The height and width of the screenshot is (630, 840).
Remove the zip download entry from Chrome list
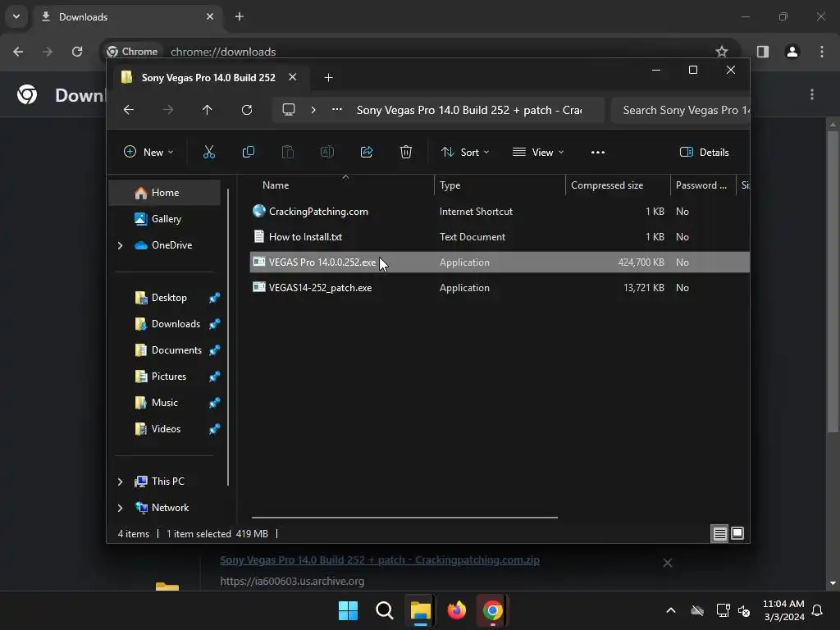668,563
